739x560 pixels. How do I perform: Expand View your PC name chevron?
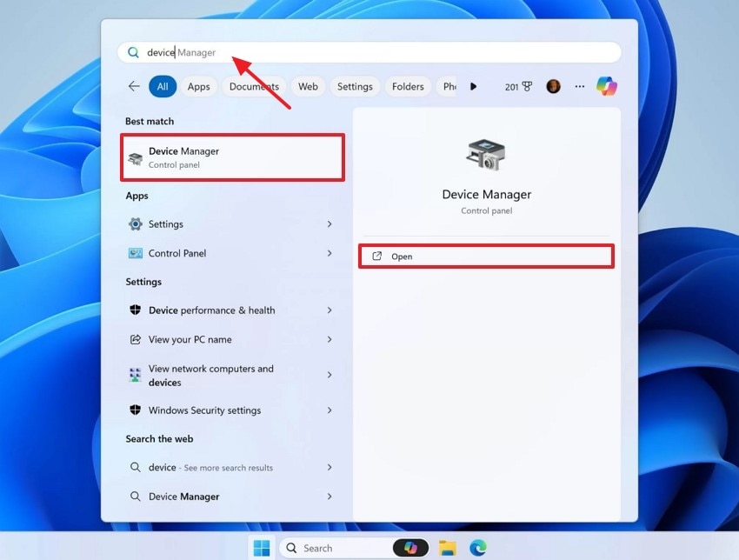coord(330,339)
